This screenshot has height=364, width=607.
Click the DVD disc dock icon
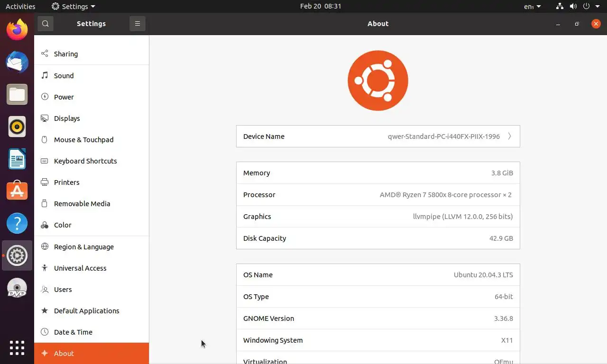pos(17,288)
